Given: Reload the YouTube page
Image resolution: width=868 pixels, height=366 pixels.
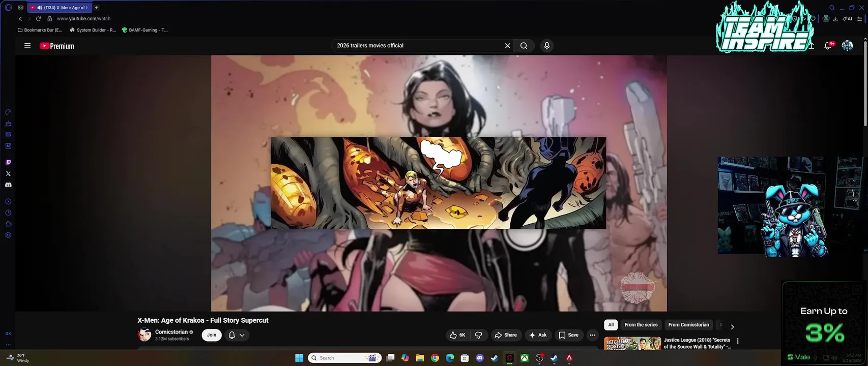Looking at the screenshot, I should 38,19.
